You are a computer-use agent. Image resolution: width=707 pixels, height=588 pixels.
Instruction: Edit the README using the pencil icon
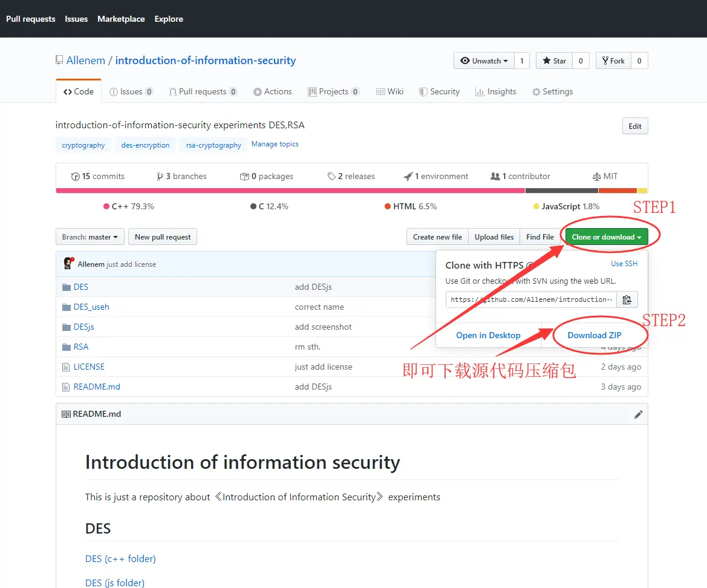pos(638,414)
